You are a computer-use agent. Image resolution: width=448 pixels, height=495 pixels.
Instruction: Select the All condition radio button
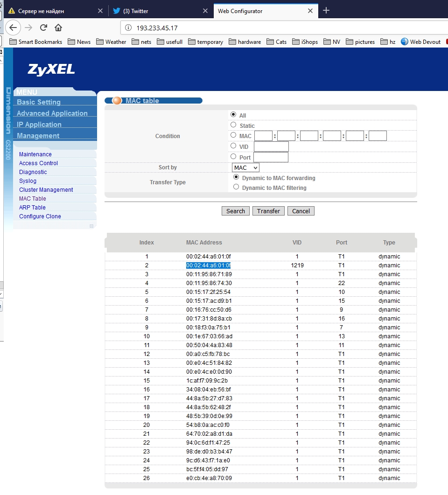[x=233, y=114]
